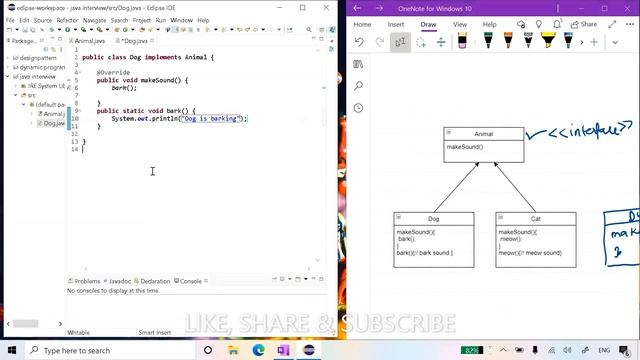
Task: Open Eclipse Console view tab
Action: coord(191,281)
